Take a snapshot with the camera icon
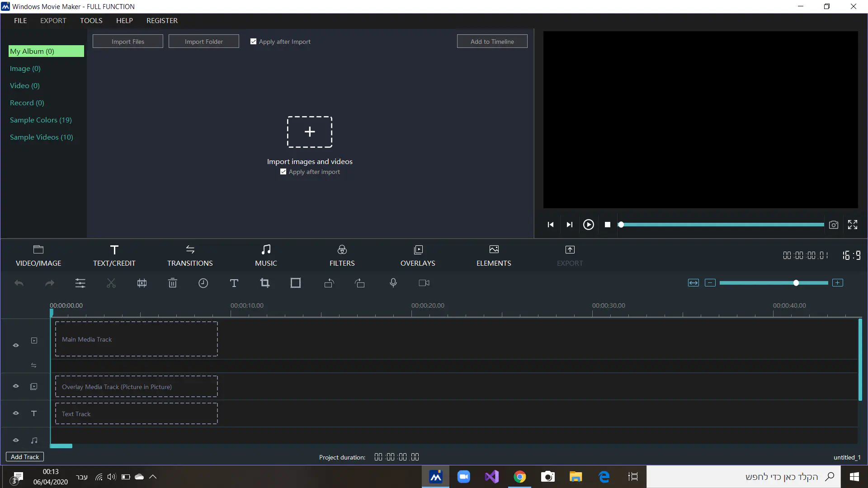 (x=834, y=225)
